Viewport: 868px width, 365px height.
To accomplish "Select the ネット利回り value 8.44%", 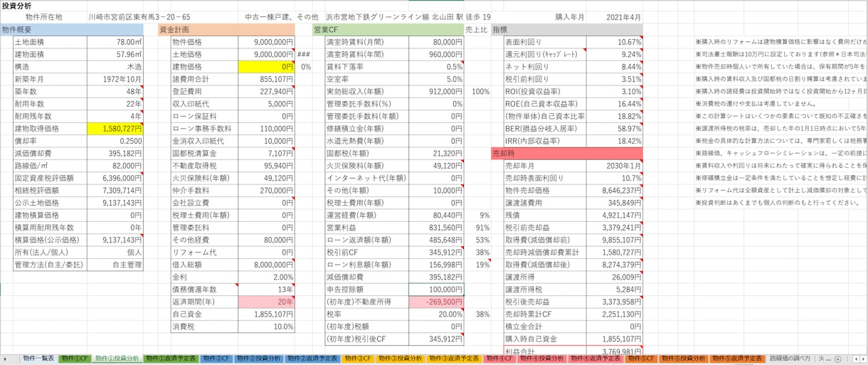I will [614, 67].
